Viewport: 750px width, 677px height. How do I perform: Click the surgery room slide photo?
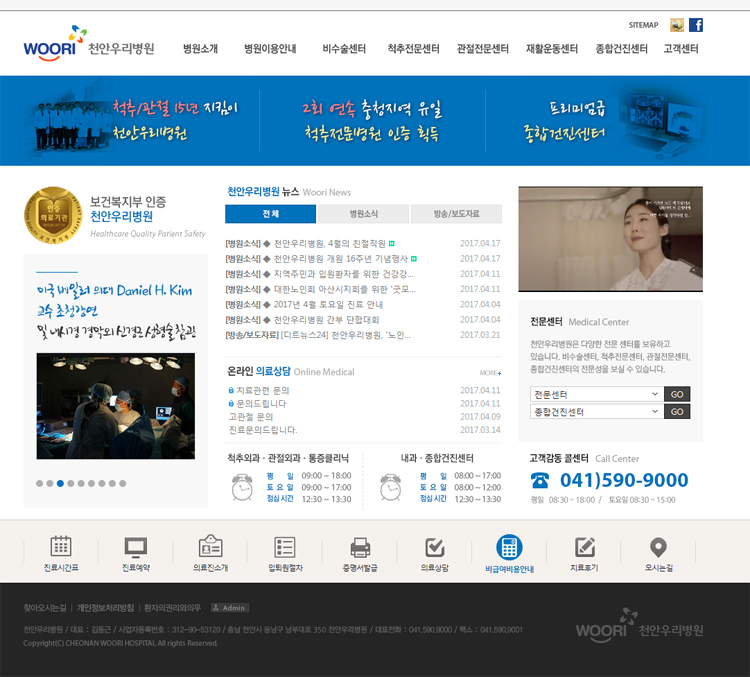[115, 405]
